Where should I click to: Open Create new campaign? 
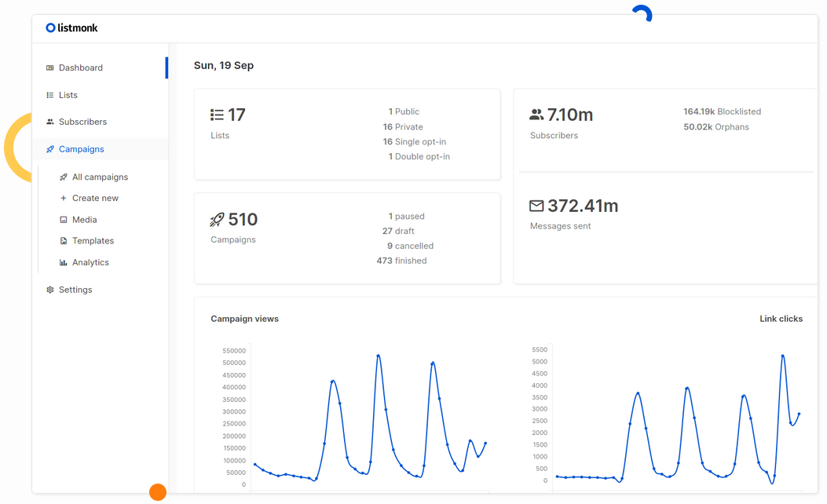point(93,198)
